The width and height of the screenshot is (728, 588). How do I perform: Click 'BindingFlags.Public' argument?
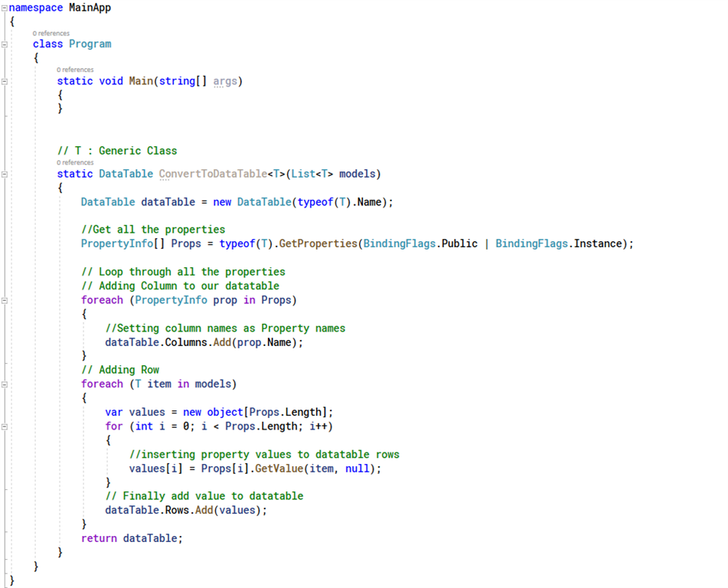pos(420,243)
